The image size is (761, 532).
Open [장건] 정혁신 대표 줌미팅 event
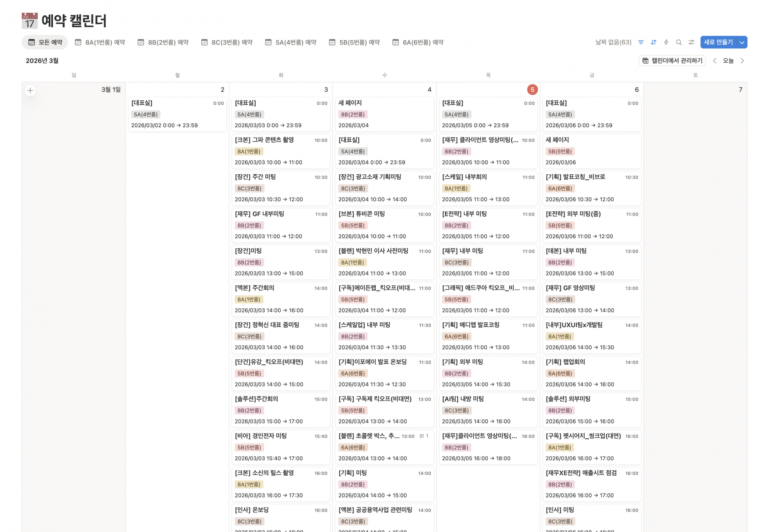tap(281, 336)
